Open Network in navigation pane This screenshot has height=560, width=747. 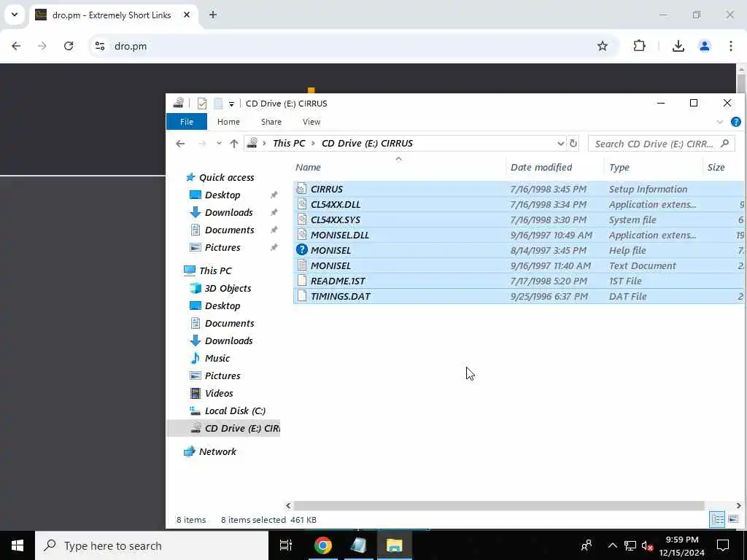(217, 451)
